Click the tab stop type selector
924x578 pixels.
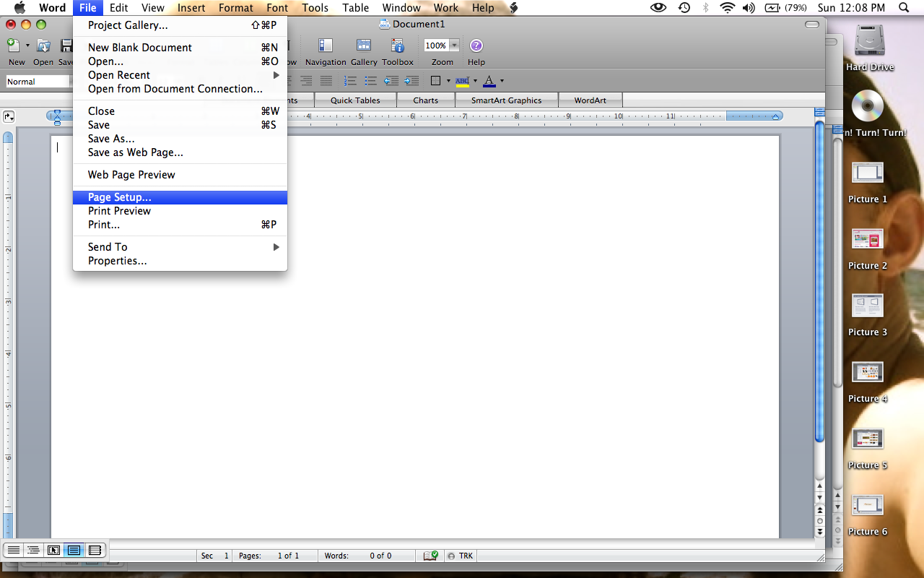pyautogui.click(x=9, y=116)
